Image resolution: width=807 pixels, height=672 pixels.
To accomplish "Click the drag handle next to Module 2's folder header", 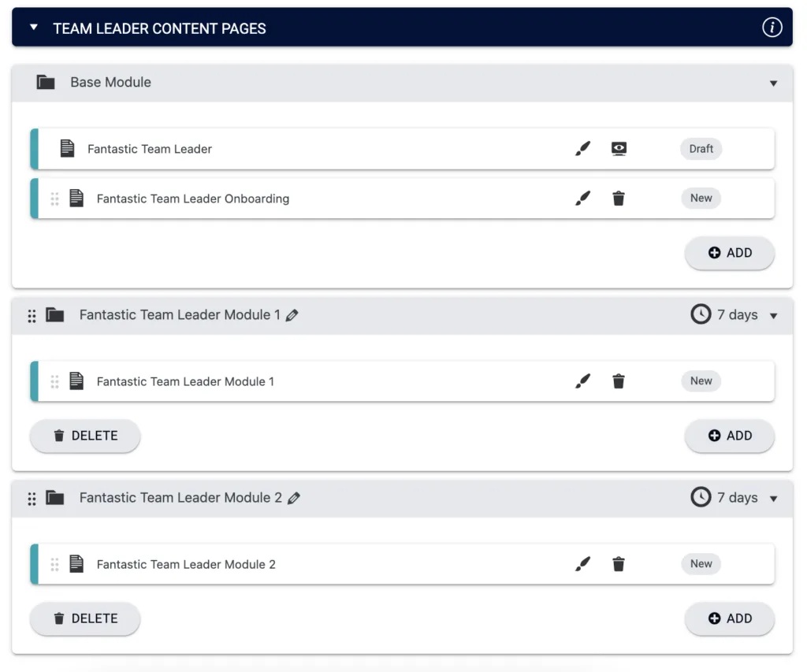I will [x=32, y=498].
